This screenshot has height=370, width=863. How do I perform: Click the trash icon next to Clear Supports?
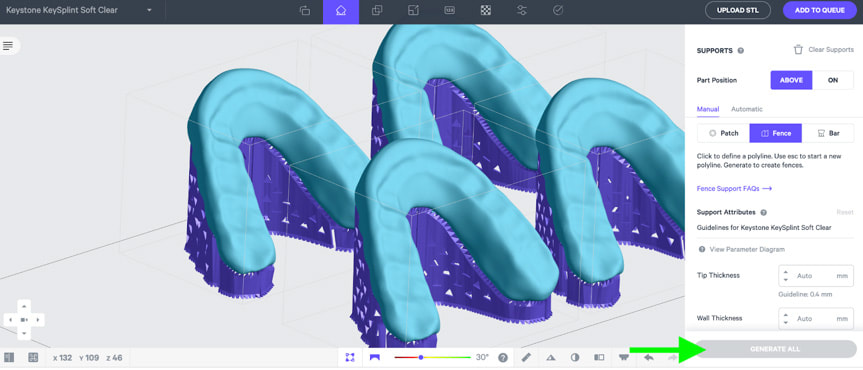pyautogui.click(x=798, y=50)
